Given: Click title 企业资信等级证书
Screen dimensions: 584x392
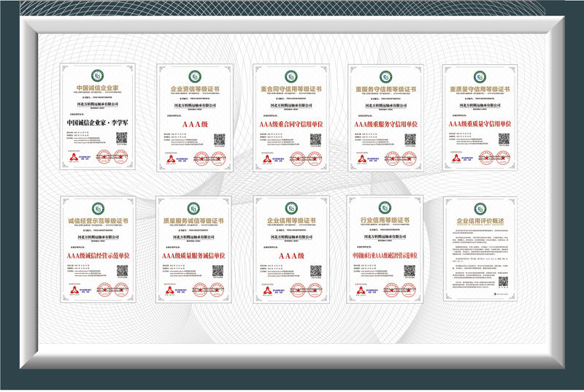Looking at the screenshot, I should click(192, 89).
